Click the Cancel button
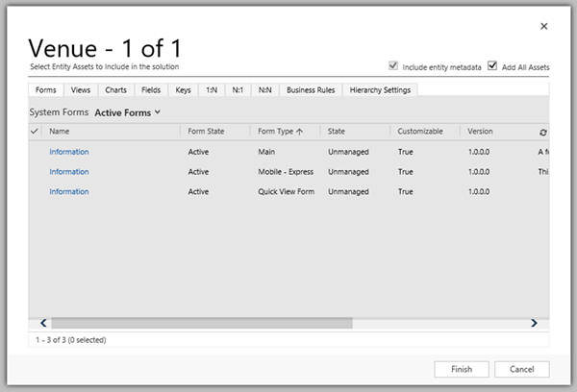The width and height of the screenshot is (577, 392). point(521,369)
